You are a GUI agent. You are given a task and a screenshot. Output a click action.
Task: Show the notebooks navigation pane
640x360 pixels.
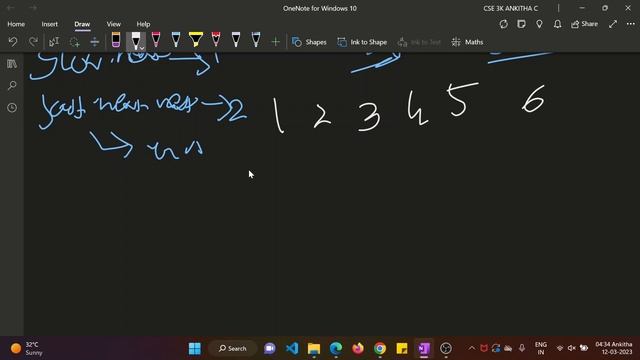coord(12,64)
